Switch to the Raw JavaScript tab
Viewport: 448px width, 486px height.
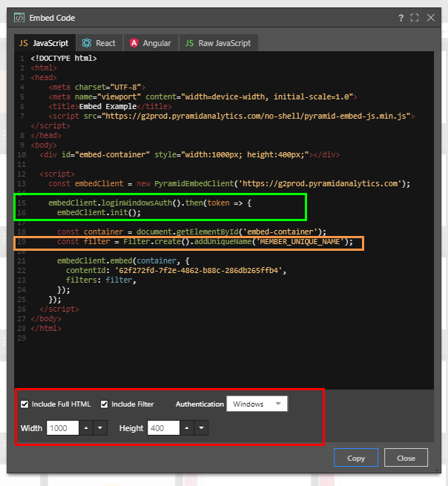tap(218, 43)
